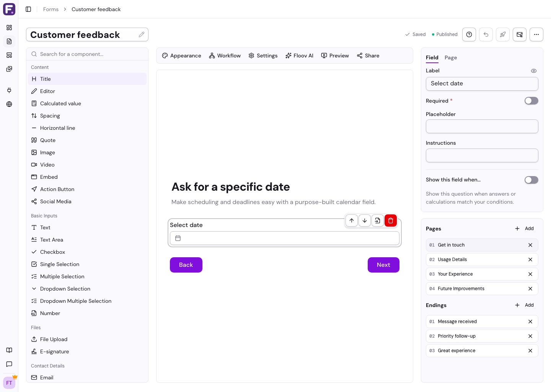The image size is (551, 392).
Task: Open the help question-mark button
Action: point(469,34)
